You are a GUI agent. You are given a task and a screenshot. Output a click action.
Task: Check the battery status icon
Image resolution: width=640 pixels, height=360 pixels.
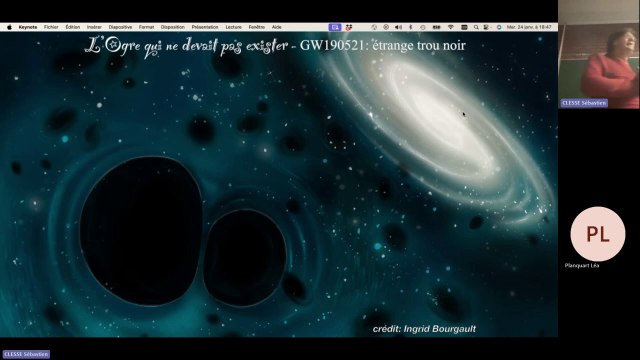436,27
